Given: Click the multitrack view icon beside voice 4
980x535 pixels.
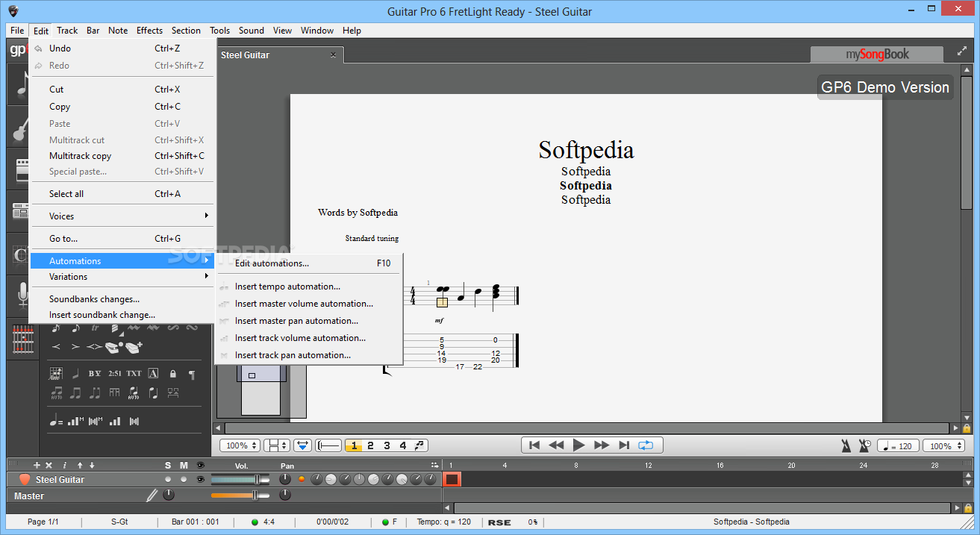Looking at the screenshot, I should click(x=420, y=445).
